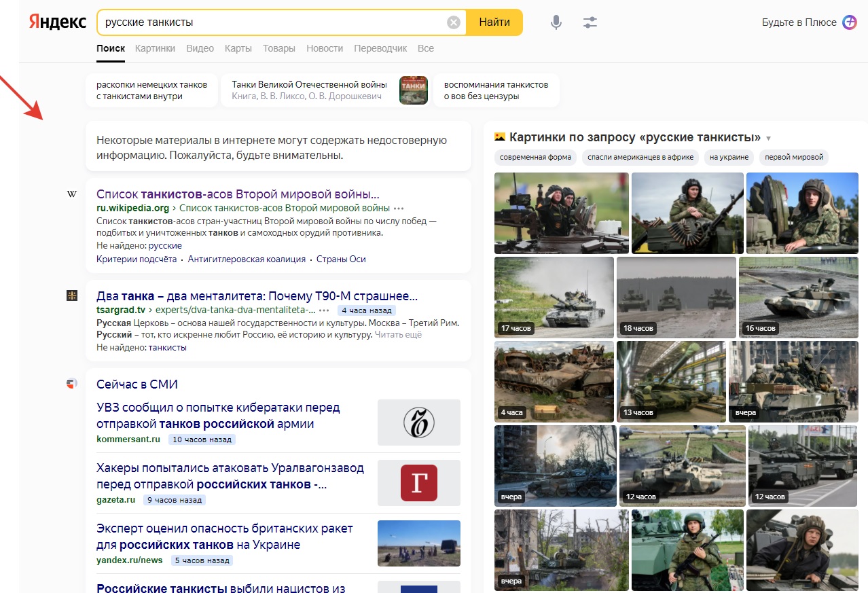Open Список танкистов-асов Второй мировой войны result
The height and width of the screenshot is (593, 868).
pos(238,194)
